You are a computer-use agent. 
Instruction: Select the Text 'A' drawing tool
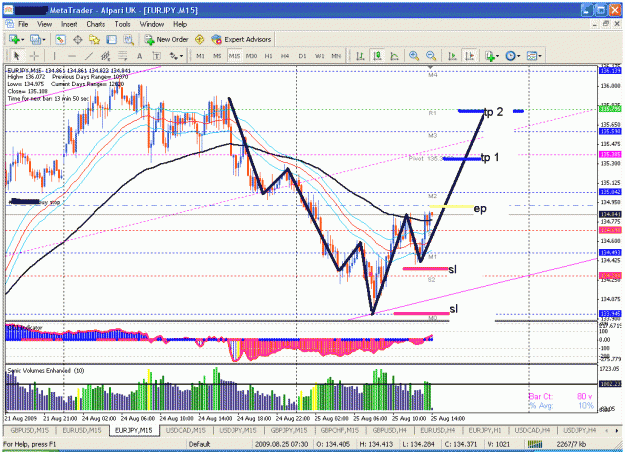[140, 56]
